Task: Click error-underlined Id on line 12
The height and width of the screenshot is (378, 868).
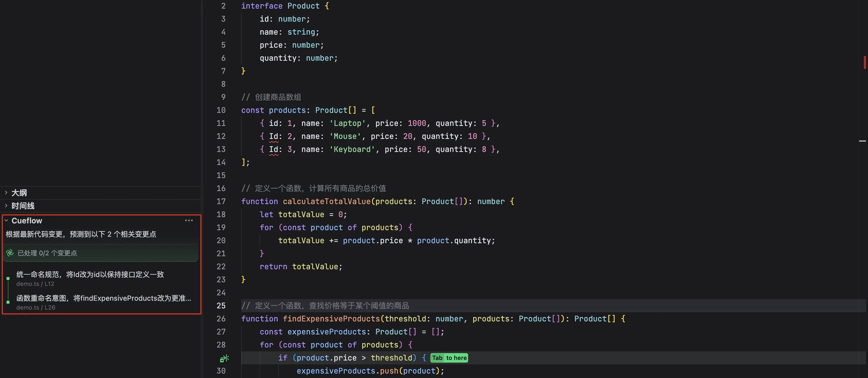Action: point(273,136)
